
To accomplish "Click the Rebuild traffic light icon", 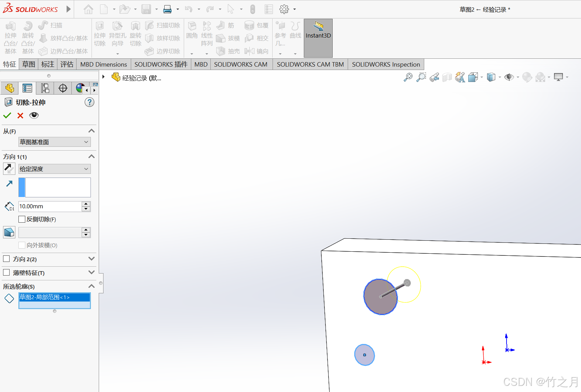I will tap(253, 9).
